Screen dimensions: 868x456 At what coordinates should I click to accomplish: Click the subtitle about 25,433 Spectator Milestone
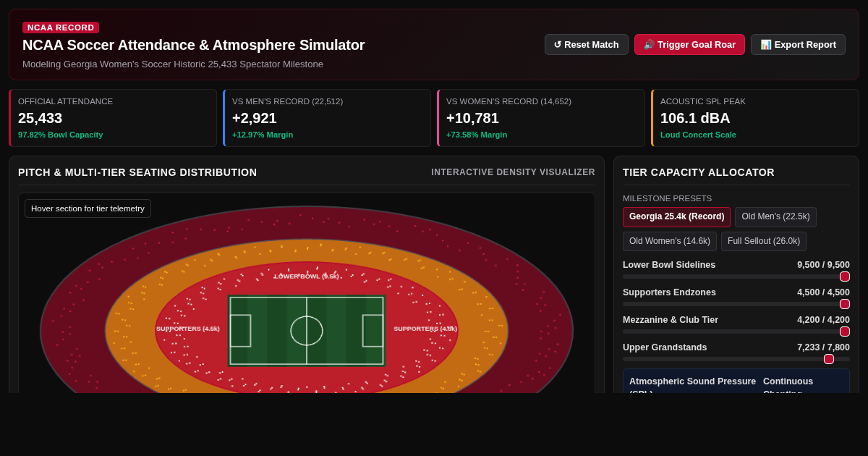[173, 64]
